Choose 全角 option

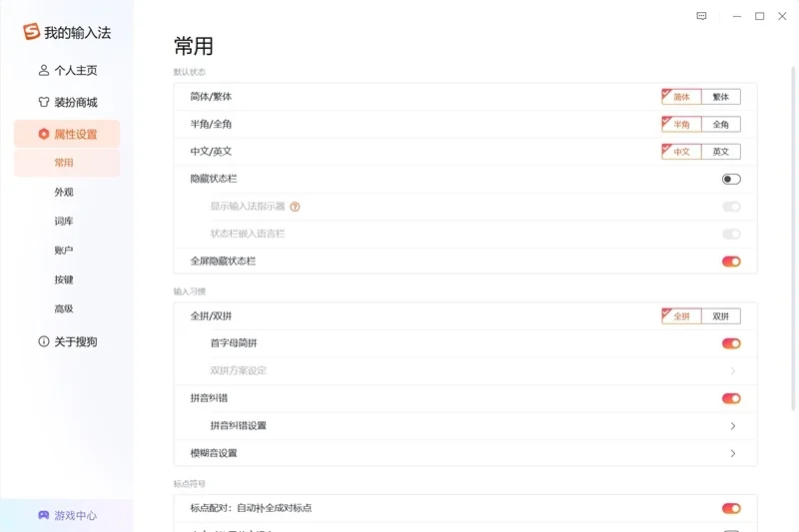click(720, 124)
